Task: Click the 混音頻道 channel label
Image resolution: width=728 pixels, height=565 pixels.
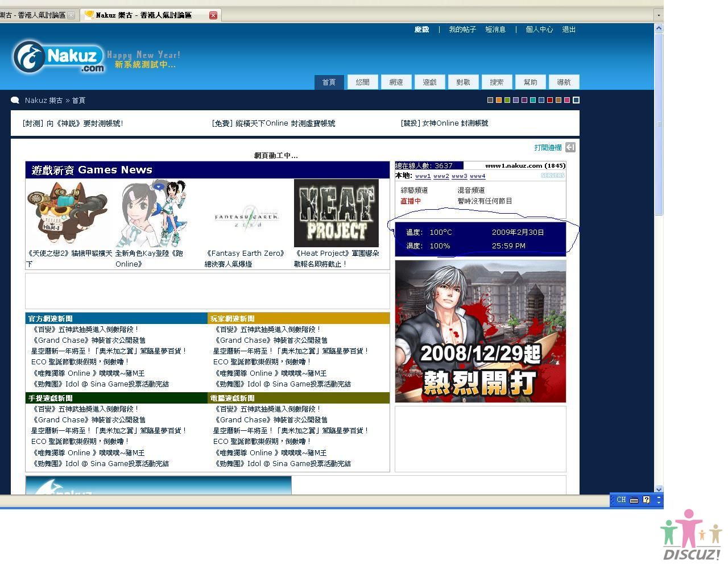Action: pyautogui.click(x=471, y=190)
